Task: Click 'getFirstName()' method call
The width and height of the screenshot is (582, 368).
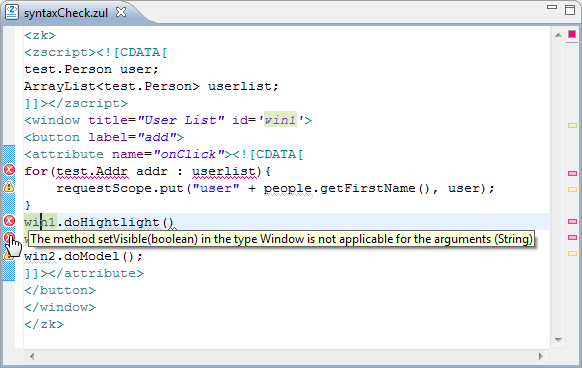Action: (375, 188)
